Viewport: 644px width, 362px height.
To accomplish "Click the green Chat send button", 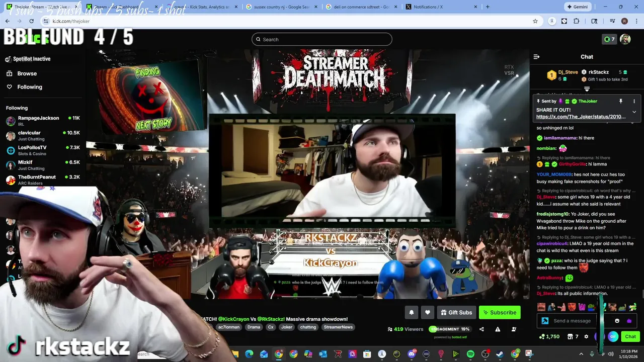I will [630, 336].
